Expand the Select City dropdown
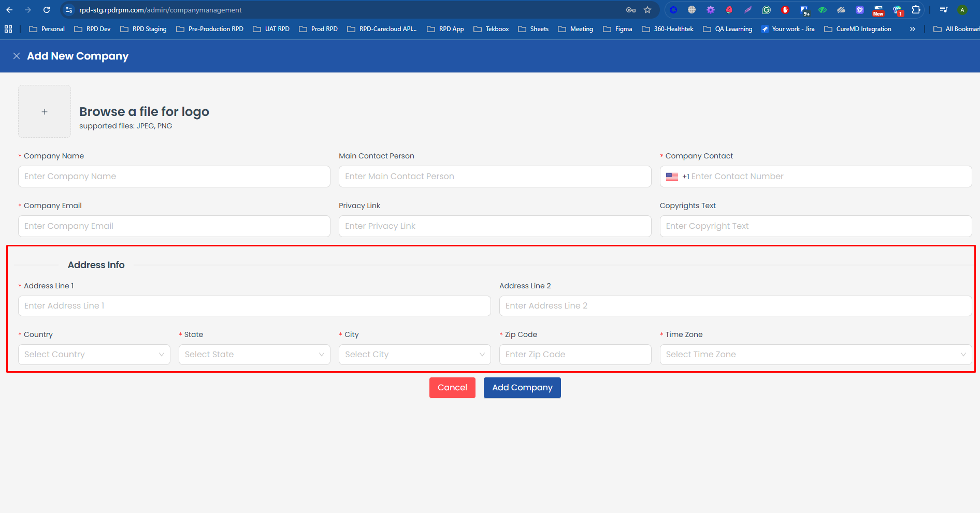The height and width of the screenshot is (513, 980). [x=414, y=355]
